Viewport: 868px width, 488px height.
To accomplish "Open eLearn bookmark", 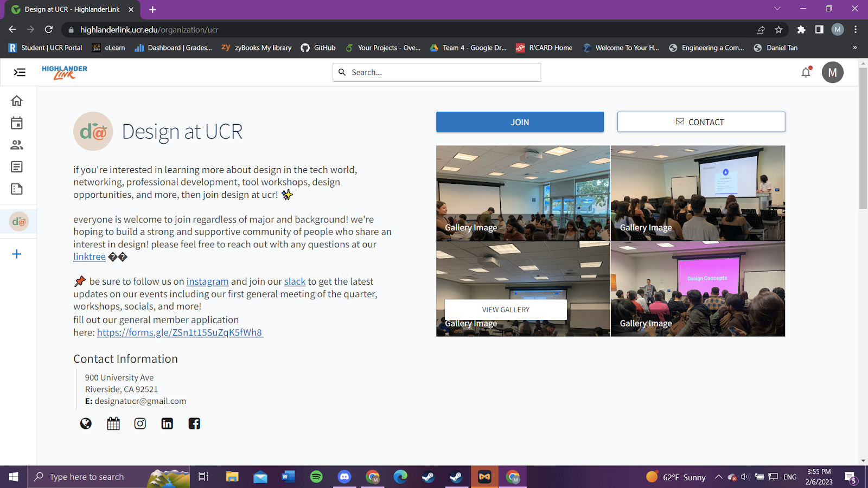I will pyautogui.click(x=108, y=48).
